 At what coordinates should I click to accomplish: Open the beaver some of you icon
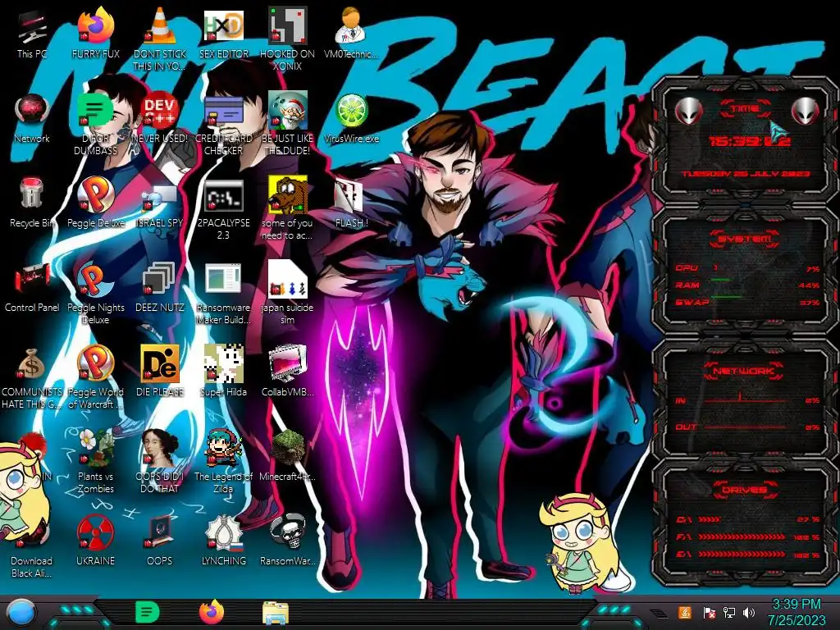[x=288, y=209]
